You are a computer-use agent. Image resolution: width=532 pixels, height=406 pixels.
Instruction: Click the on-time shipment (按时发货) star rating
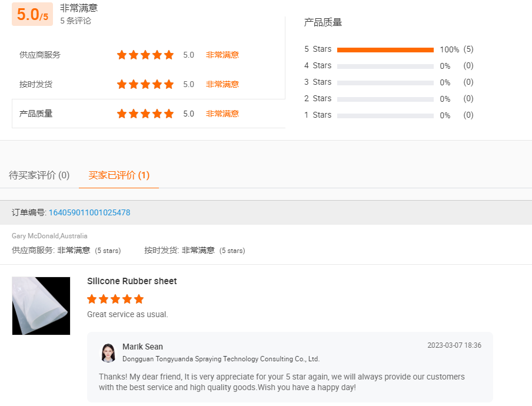click(x=145, y=84)
